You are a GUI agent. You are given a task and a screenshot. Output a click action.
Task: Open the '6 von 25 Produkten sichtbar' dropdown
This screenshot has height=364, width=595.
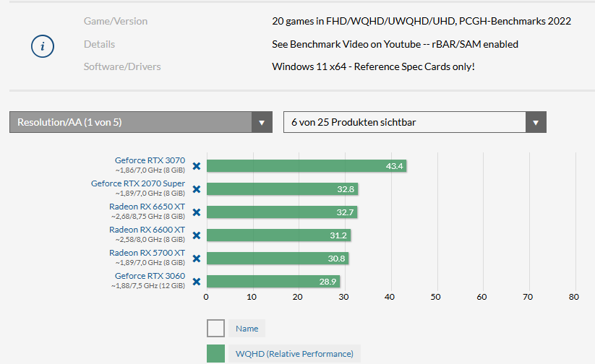[x=415, y=122]
